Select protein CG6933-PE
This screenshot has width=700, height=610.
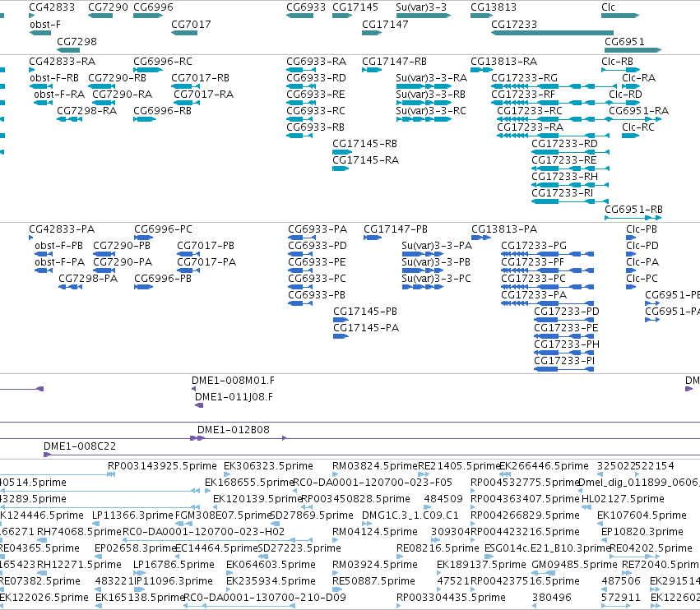317,262
